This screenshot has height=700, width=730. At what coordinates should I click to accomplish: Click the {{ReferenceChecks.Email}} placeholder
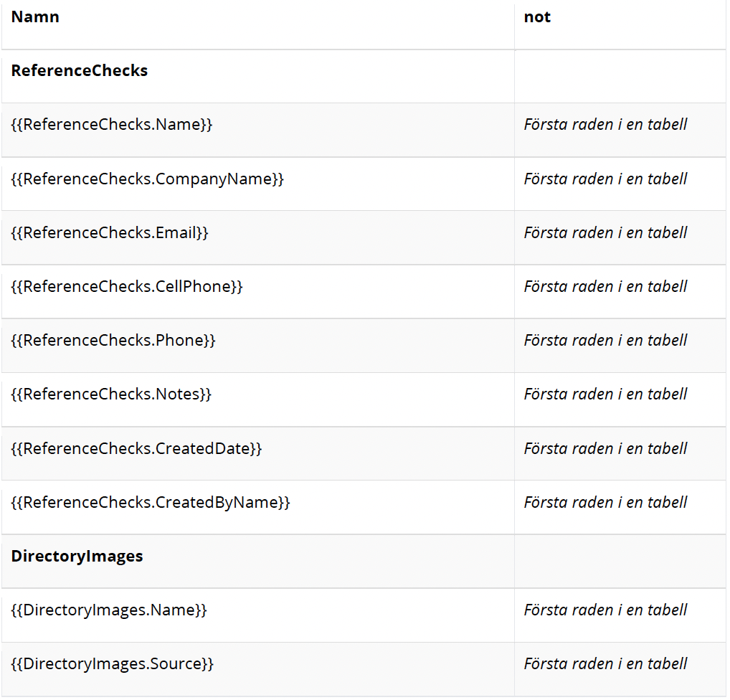[x=109, y=232]
